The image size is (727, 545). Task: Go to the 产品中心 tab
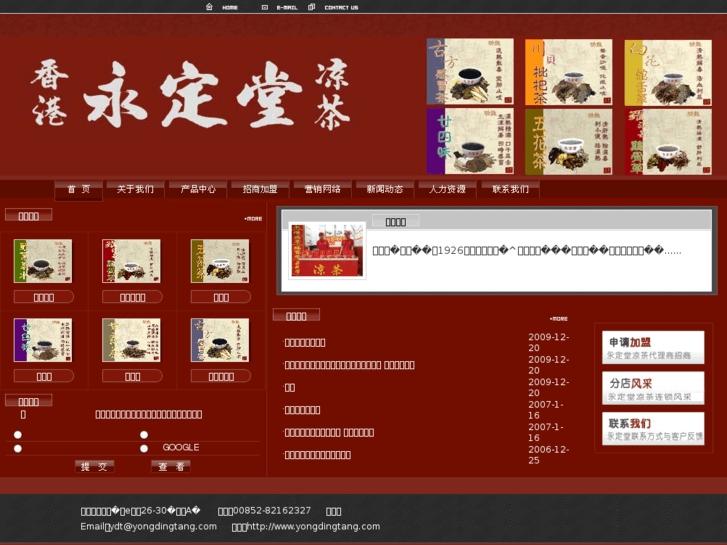pyautogui.click(x=198, y=189)
